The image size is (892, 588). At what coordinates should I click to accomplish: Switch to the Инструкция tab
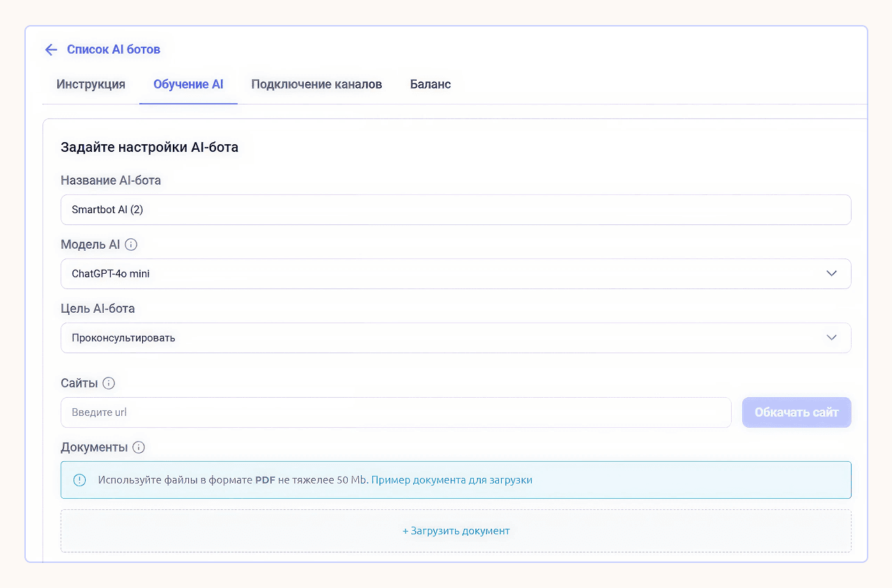(x=91, y=84)
